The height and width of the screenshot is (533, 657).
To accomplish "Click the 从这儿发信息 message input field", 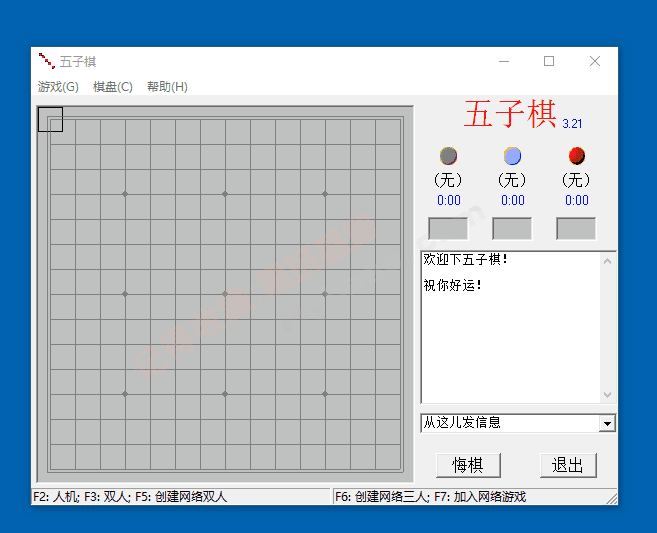I will (x=510, y=423).
